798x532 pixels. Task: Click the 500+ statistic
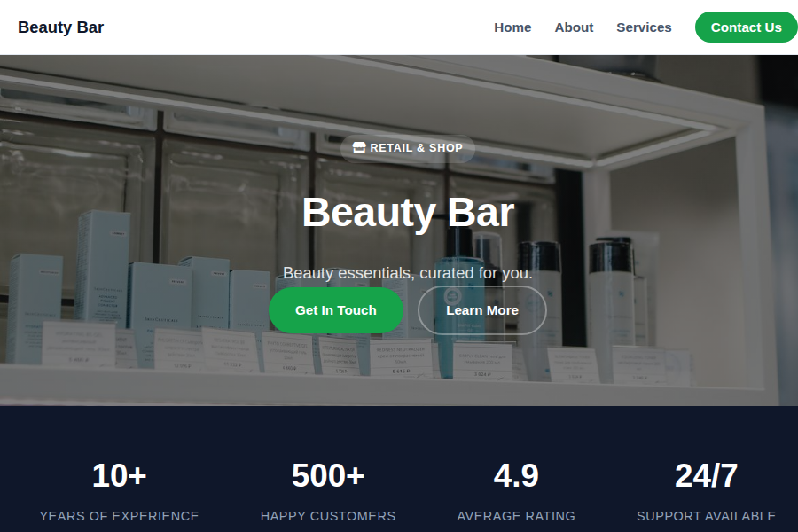tap(328, 475)
